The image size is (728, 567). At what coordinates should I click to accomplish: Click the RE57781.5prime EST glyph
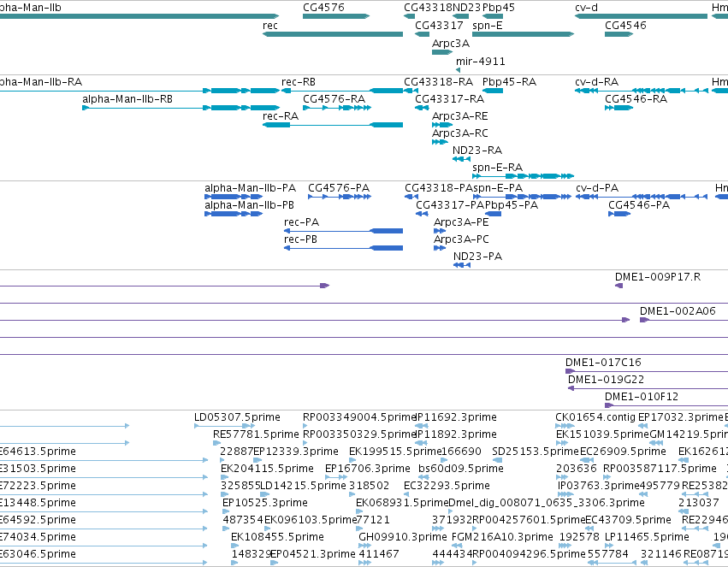click(x=216, y=443)
